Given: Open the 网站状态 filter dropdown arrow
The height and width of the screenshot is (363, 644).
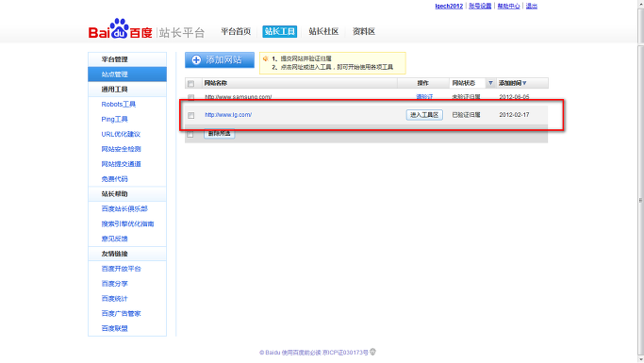Looking at the screenshot, I should pos(490,83).
